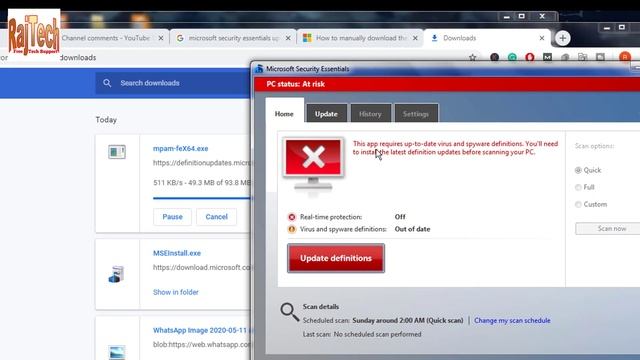Open the WhatsApp Image 2020-05-11 download

pos(201,330)
